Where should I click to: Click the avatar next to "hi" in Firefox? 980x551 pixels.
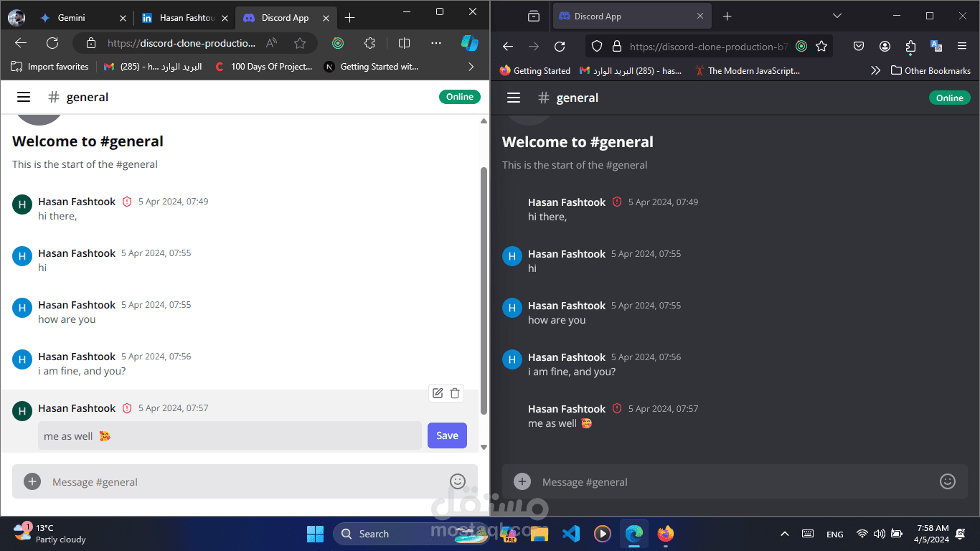tap(512, 256)
